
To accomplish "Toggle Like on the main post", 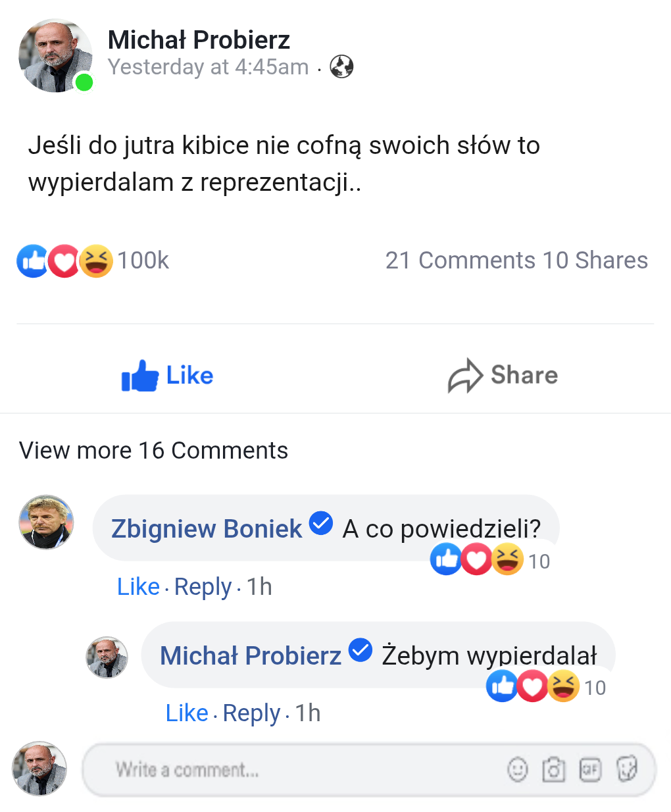I will coord(168,375).
